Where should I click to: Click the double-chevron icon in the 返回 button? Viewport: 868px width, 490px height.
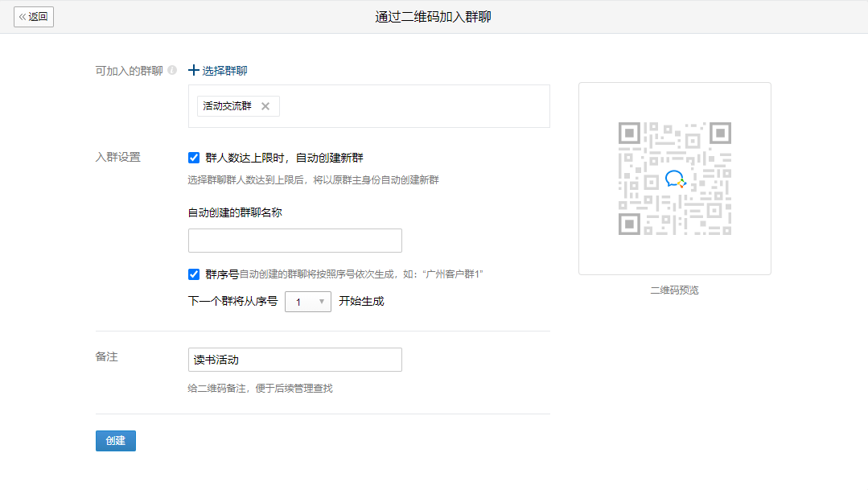click(x=23, y=16)
